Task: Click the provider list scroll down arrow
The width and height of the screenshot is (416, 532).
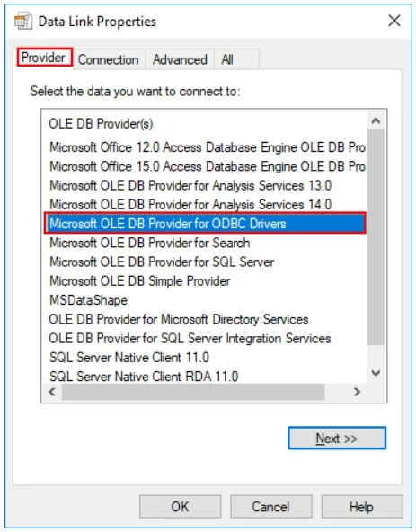Action: click(376, 373)
